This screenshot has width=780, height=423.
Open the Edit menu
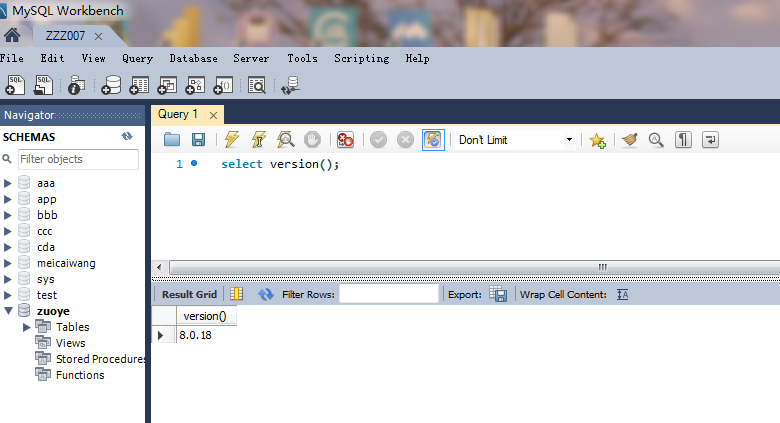52,58
